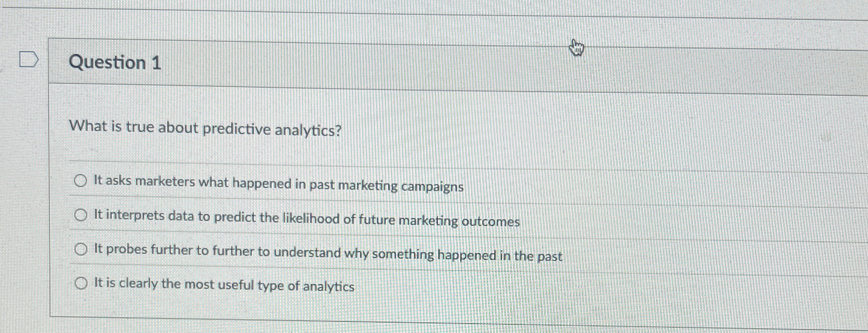Click the Question 1 header
The image size is (868, 333).
click(x=116, y=63)
